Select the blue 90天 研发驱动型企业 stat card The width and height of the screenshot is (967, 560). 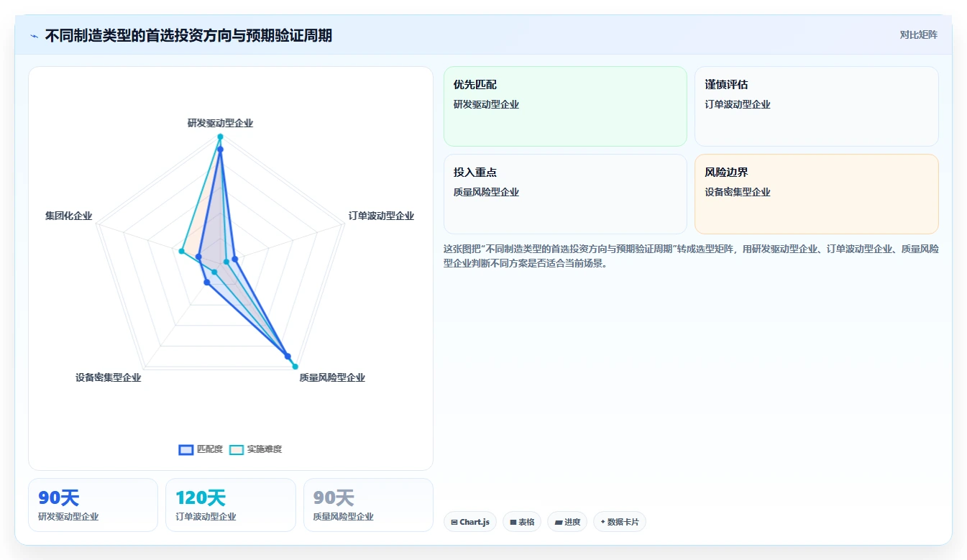pos(93,505)
